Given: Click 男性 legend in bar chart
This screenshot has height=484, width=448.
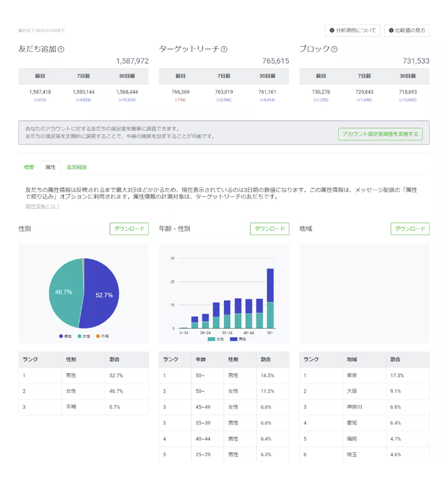Looking at the screenshot, I should 238,339.
